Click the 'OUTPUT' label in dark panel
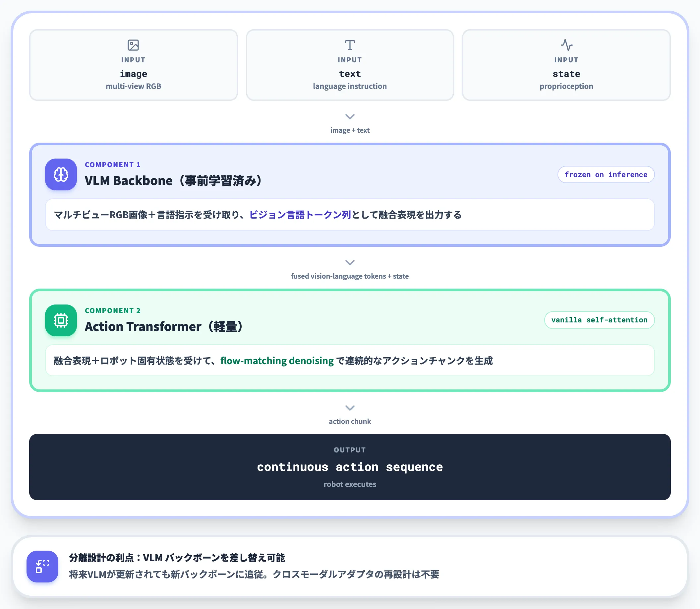The image size is (700, 609). (350, 450)
